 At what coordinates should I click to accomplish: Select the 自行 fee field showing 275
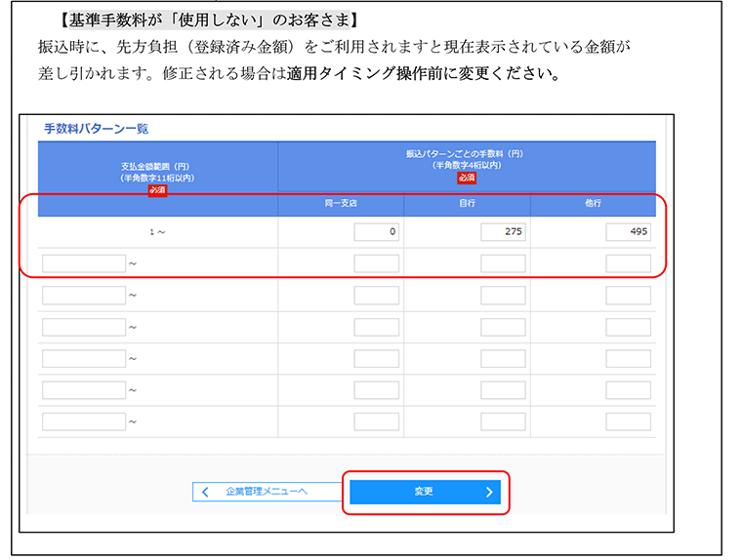tap(503, 232)
